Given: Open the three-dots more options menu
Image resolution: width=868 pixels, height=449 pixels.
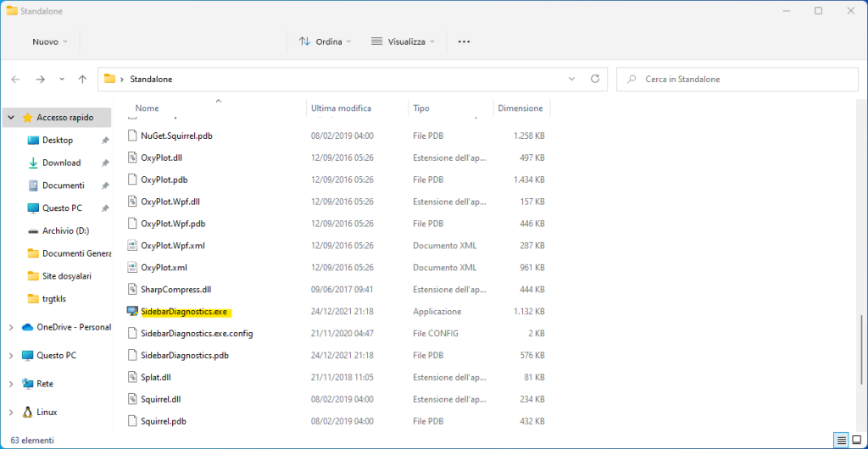Looking at the screenshot, I should [x=464, y=42].
